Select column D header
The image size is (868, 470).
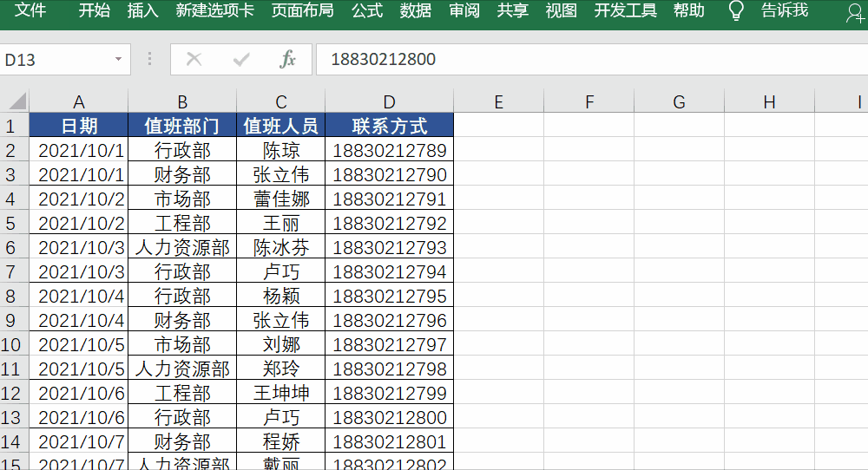tap(389, 101)
